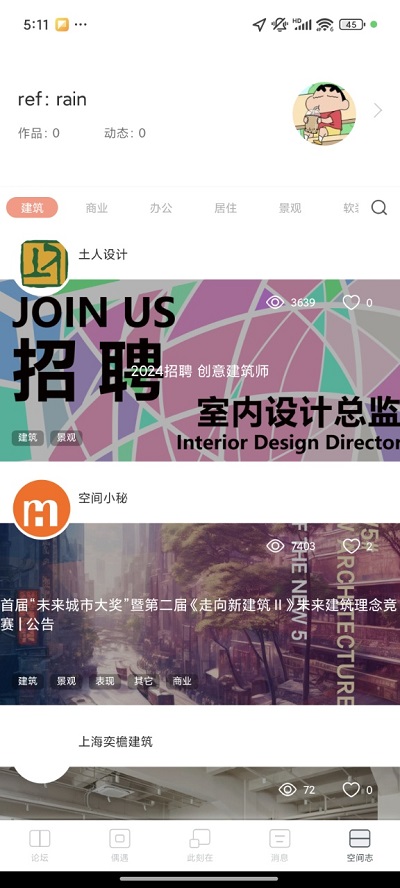
Task: Expand profile via the right chevron arrow
Action: (378, 111)
